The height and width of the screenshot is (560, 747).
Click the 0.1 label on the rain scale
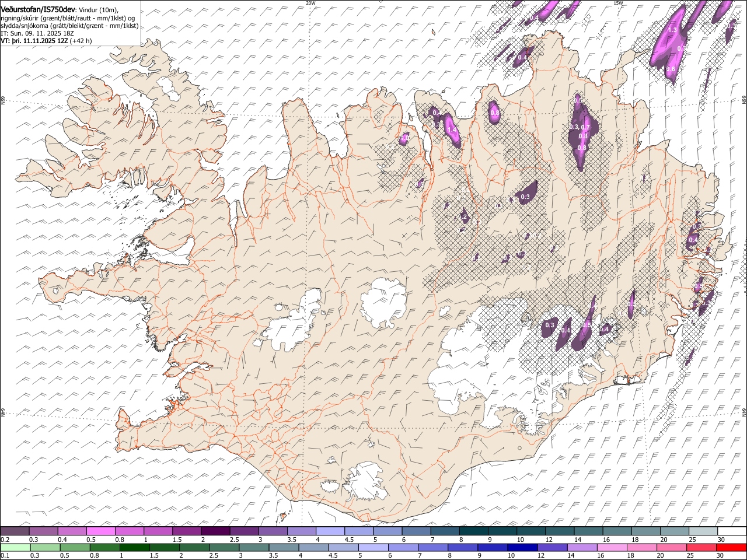tap(4, 555)
